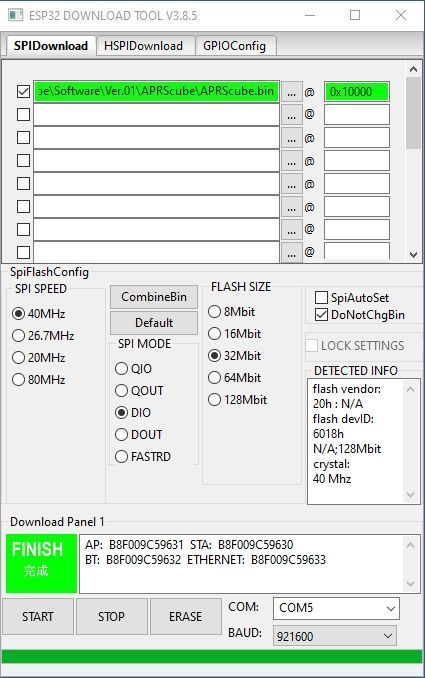Click the ESP32 app icon in title bar
425x678 pixels.
click(16, 16)
